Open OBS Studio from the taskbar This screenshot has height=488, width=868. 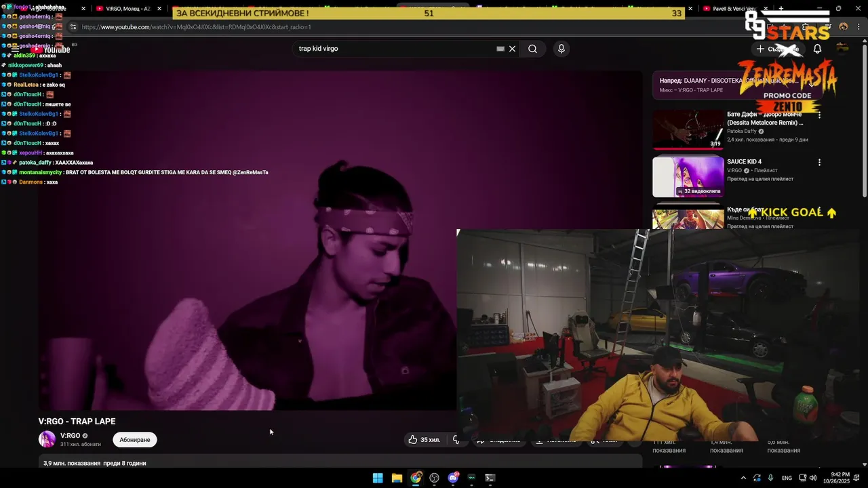[x=434, y=478]
